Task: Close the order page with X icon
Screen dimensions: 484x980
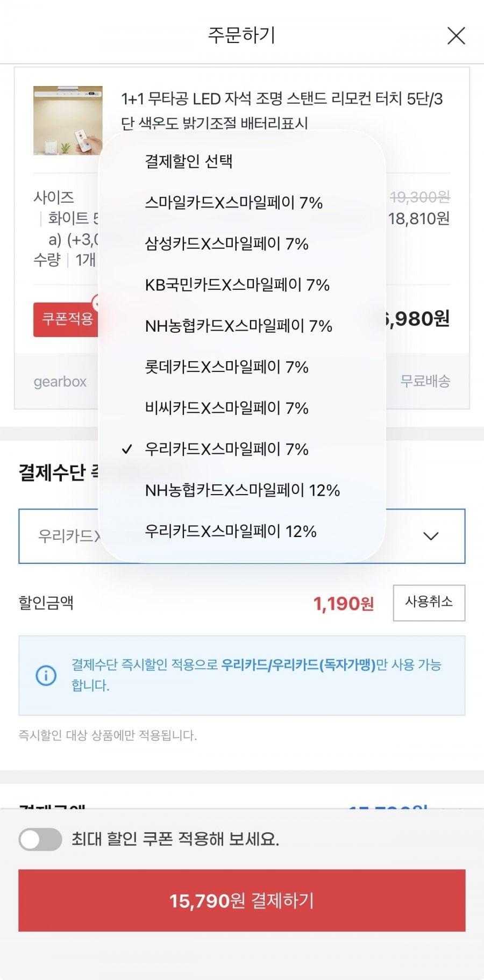Action: [456, 36]
